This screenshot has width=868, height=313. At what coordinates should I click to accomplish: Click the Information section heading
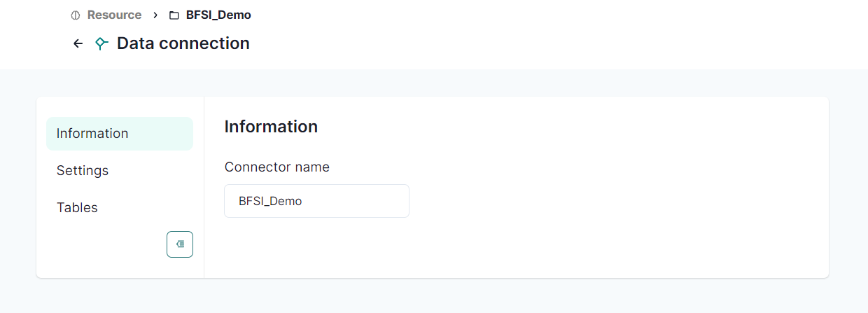click(271, 127)
